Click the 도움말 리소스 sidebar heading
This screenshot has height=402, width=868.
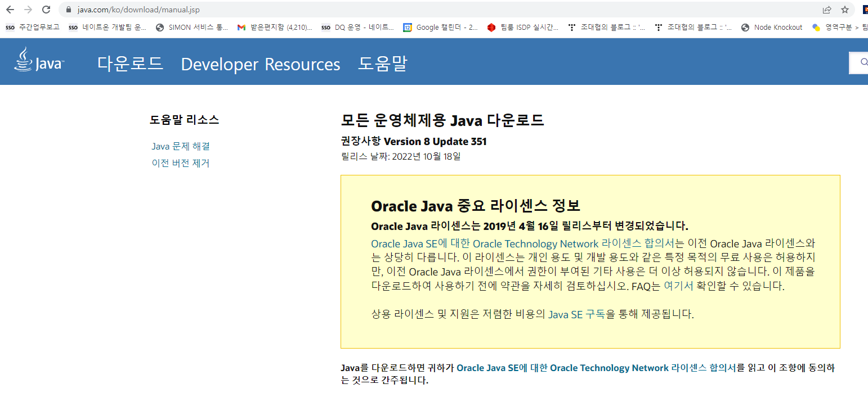tap(184, 119)
